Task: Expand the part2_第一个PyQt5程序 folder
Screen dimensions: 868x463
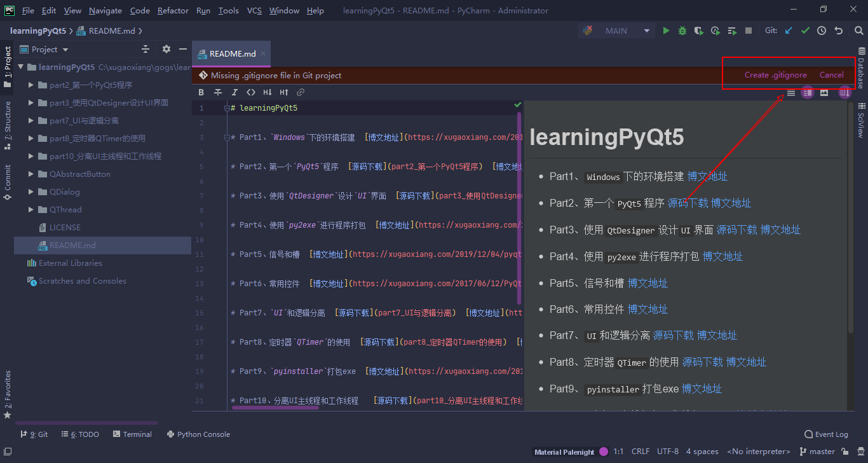Action: tap(31, 85)
